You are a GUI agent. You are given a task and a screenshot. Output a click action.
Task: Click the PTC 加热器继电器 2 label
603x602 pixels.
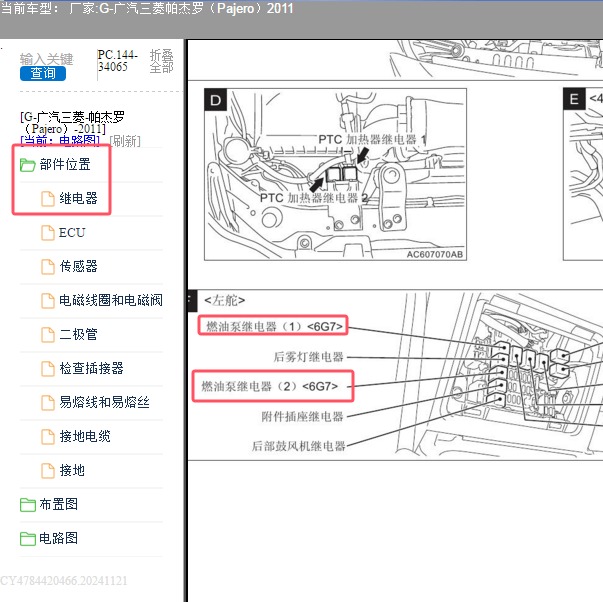click(x=314, y=198)
